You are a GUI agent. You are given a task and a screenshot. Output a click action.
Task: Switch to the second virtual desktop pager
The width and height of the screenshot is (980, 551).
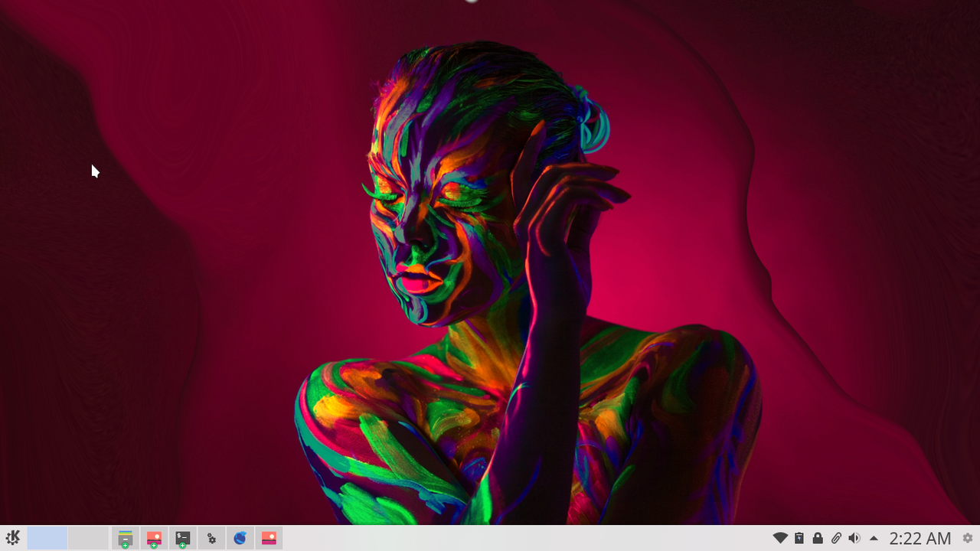(88, 538)
